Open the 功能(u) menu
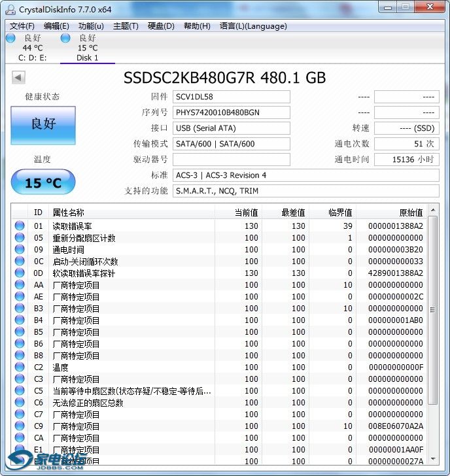This screenshot has width=450, height=476. pos(91,26)
